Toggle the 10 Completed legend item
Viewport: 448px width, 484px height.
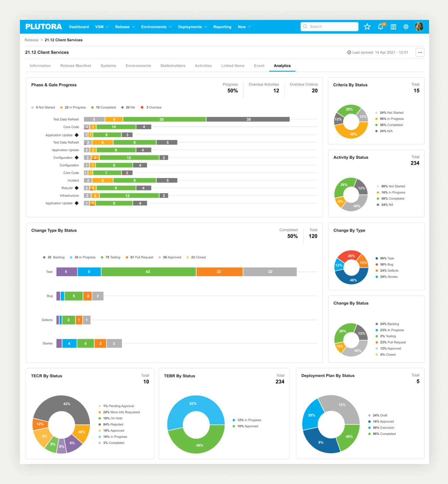pos(104,108)
